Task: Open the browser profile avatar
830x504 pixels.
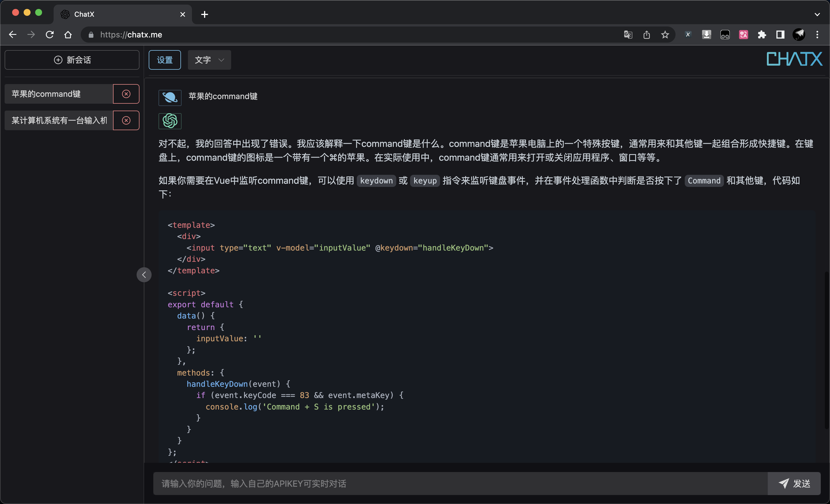Action: click(x=799, y=35)
